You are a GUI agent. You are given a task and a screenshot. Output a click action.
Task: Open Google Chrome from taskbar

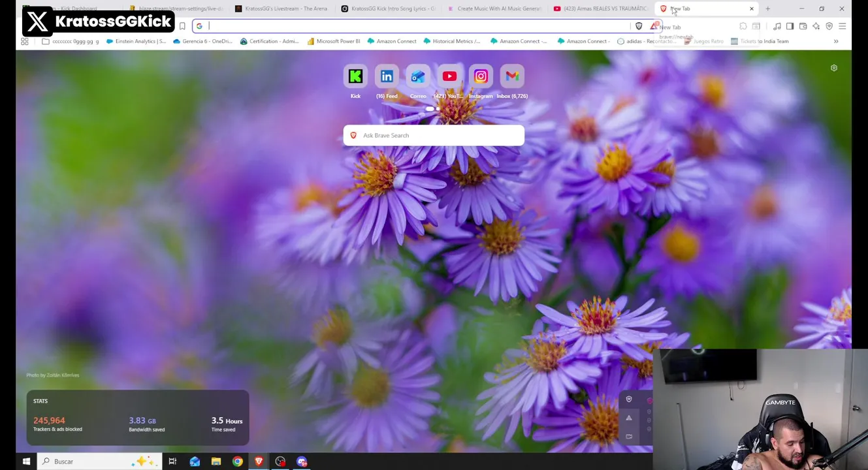tap(238, 462)
